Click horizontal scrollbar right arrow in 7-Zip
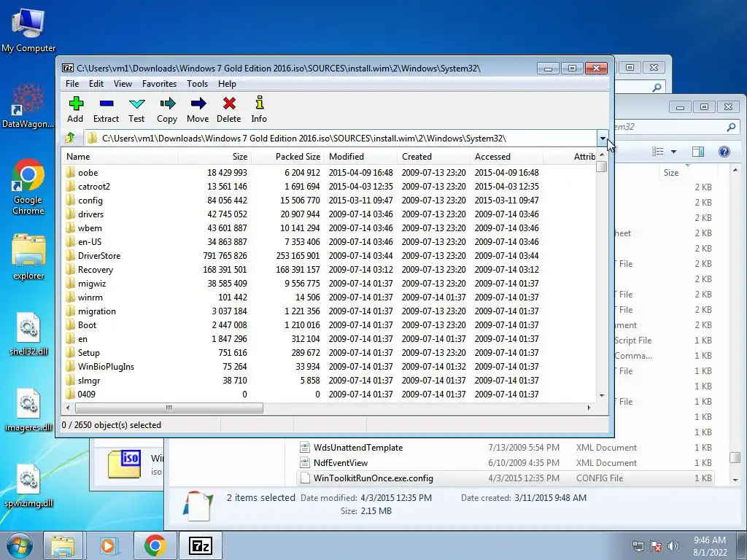Screen dimensions: 747x560 coord(589,408)
